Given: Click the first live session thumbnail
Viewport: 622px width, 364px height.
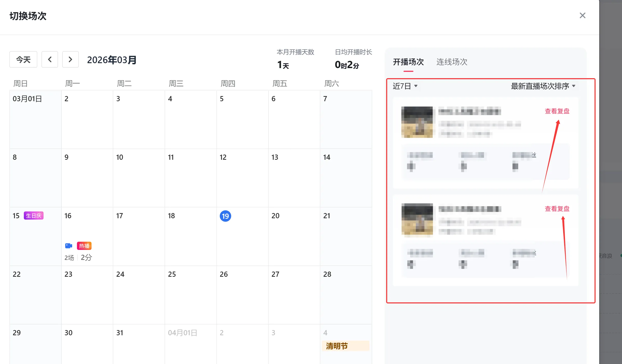Looking at the screenshot, I should click(417, 122).
